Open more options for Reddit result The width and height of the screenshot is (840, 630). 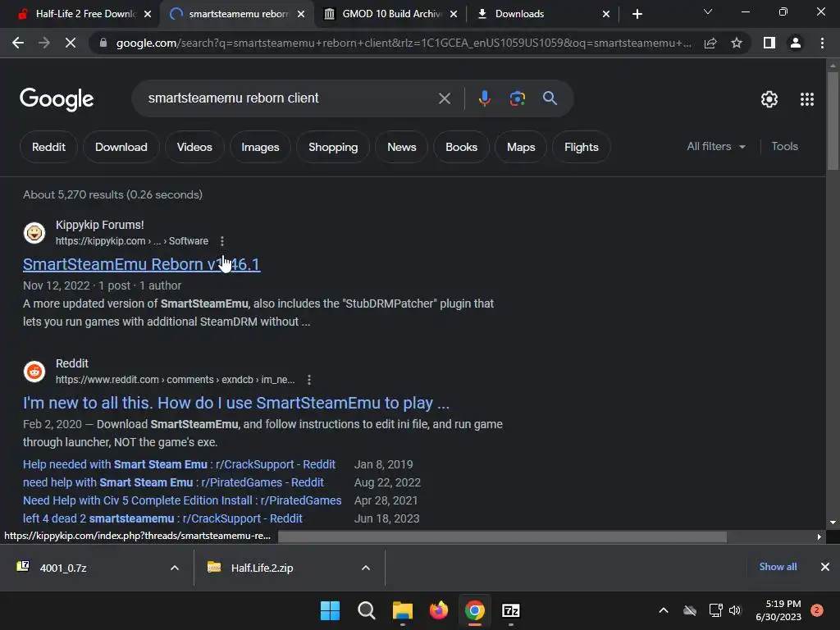click(x=309, y=380)
